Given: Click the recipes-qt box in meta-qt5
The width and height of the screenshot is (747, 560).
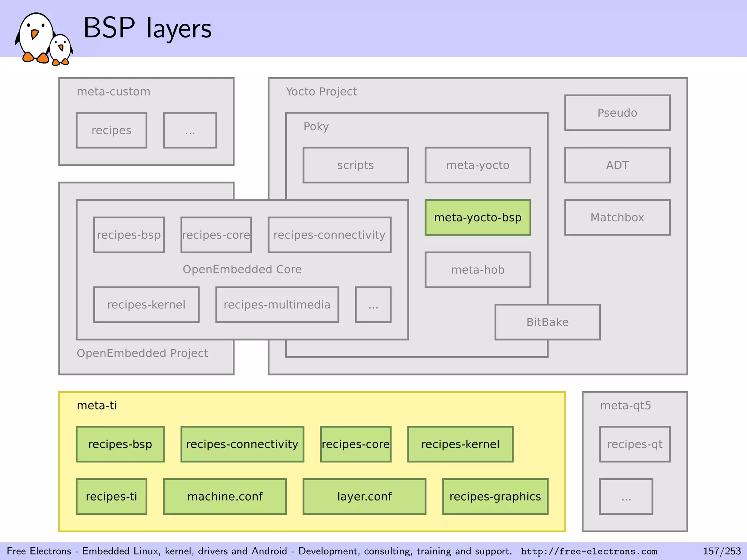Looking at the screenshot, I should [634, 444].
